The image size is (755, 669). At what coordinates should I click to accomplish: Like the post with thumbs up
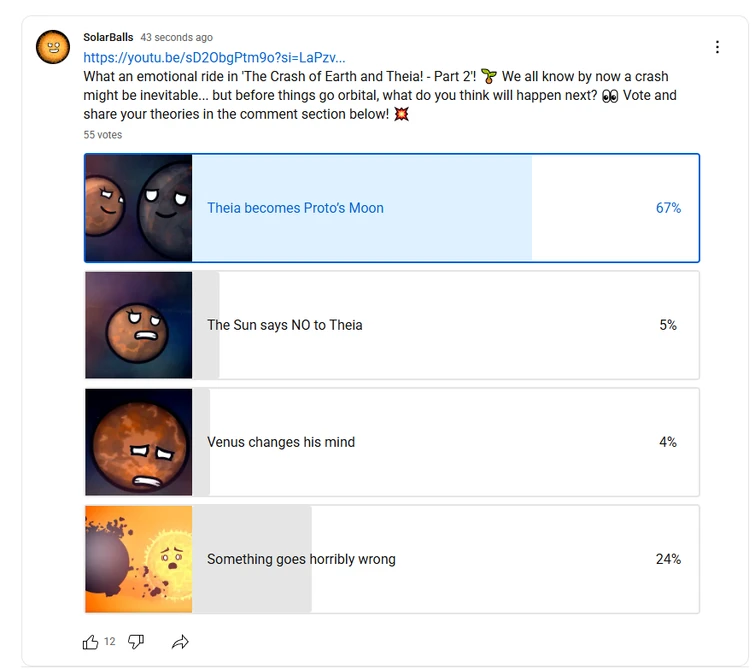(91, 642)
